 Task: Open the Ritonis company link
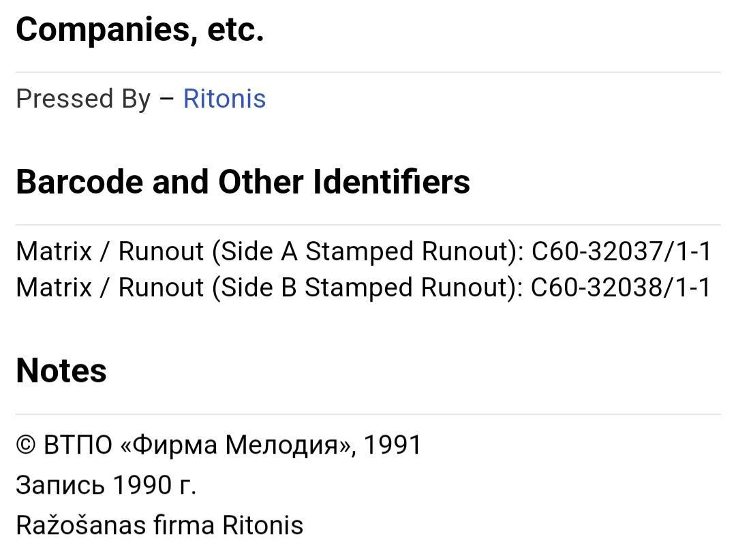point(224,99)
